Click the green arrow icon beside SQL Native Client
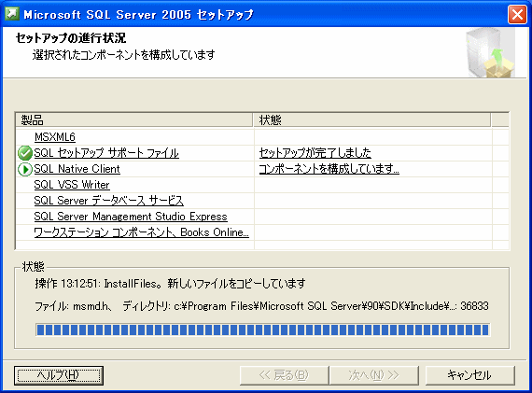The image size is (532, 393). click(x=25, y=169)
